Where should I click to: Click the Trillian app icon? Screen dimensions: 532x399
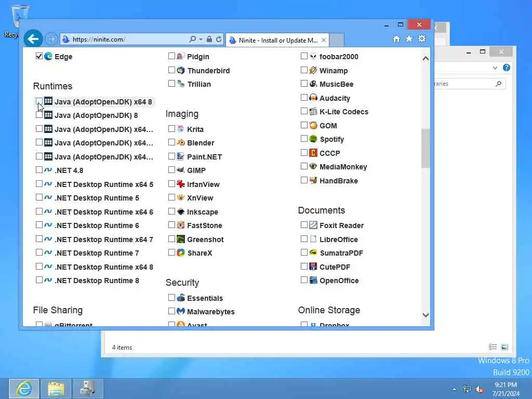pos(181,84)
